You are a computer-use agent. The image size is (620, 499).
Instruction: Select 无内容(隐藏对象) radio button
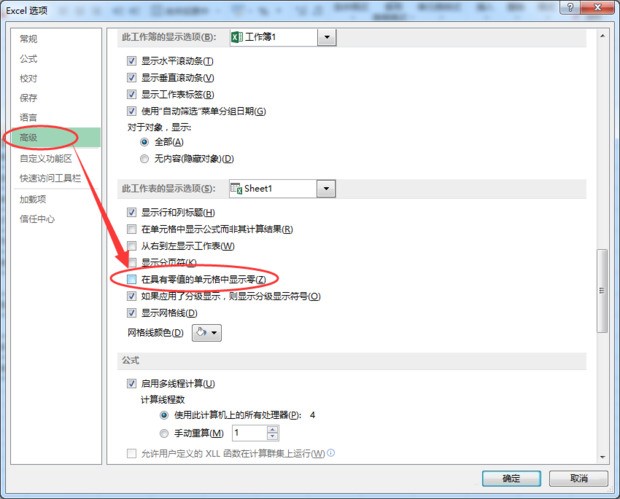click(144, 159)
